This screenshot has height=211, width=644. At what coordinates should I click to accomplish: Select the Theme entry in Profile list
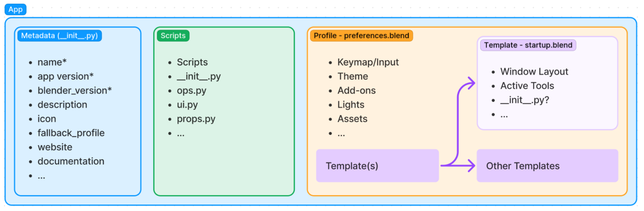(x=353, y=76)
